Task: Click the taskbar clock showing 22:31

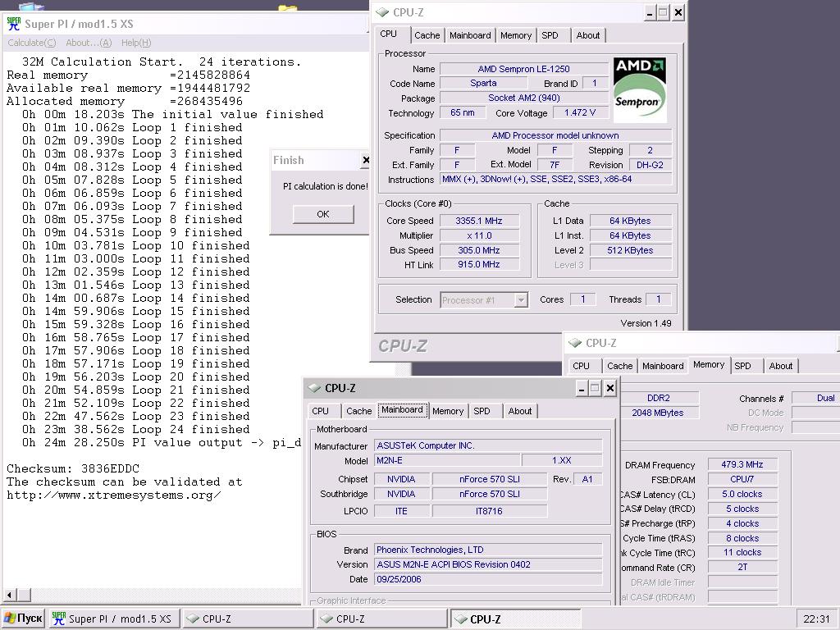Action: 817,619
